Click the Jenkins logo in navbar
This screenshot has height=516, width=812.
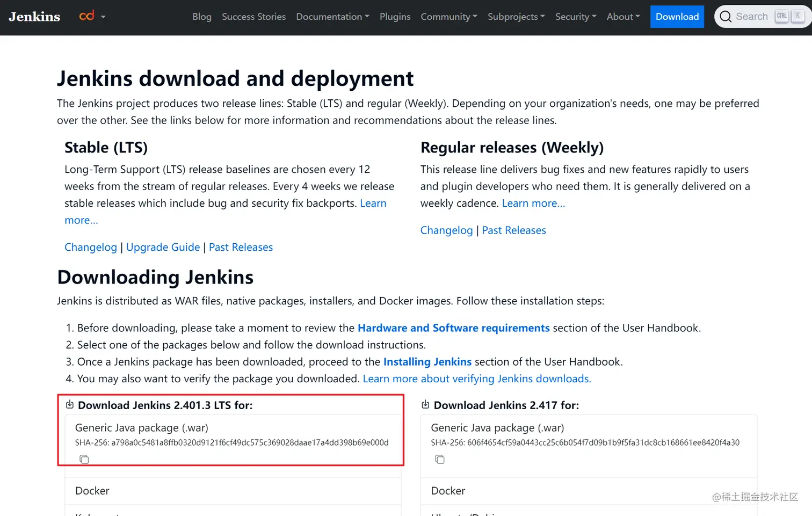point(34,17)
